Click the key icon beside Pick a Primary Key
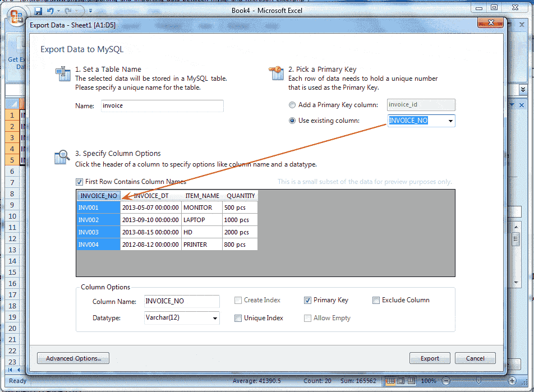534x392 pixels. 276,72
